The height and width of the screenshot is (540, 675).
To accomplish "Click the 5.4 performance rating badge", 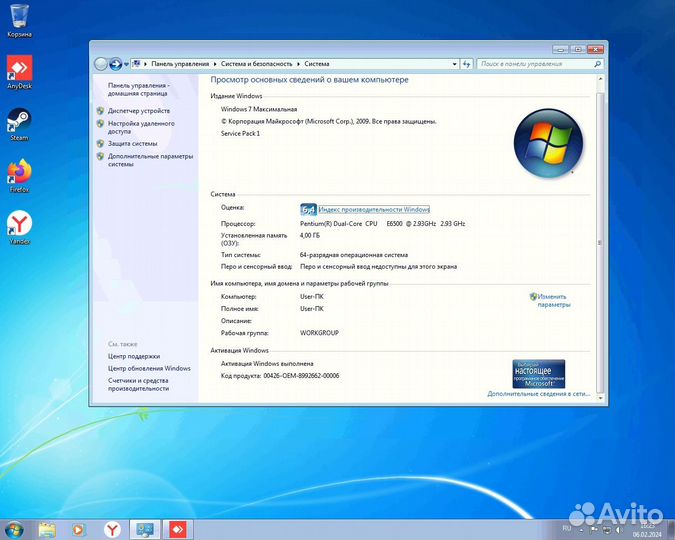I will click(x=308, y=209).
